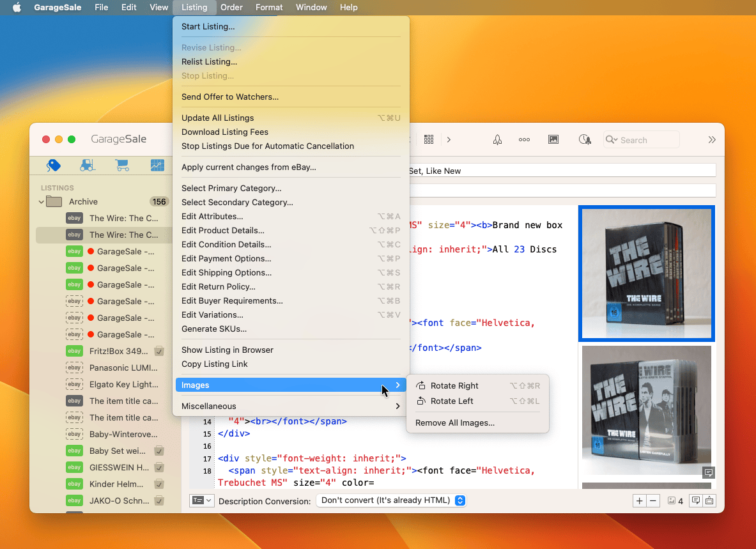Click the rightmost bottom bar icon beside speech bubble
This screenshot has width=756, height=549.
(709, 501)
